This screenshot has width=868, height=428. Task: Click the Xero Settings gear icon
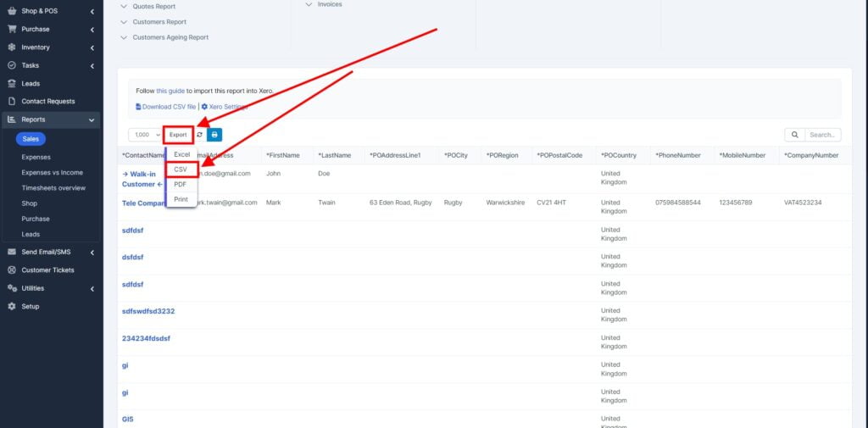click(204, 106)
